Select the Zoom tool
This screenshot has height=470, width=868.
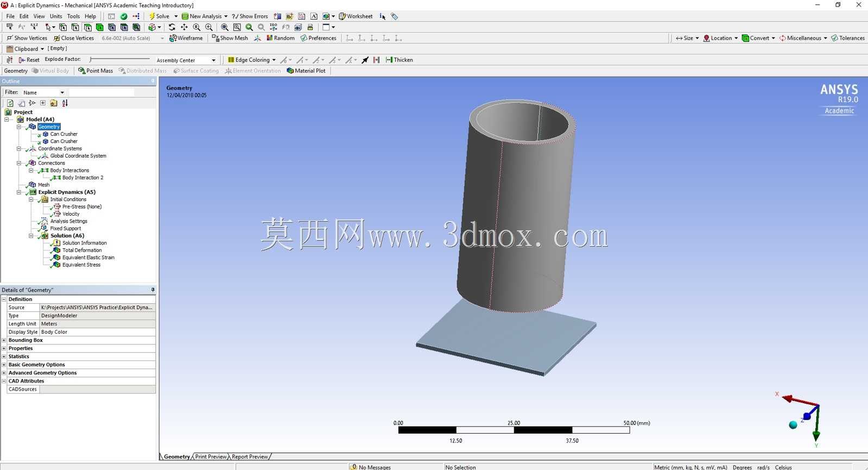197,27
